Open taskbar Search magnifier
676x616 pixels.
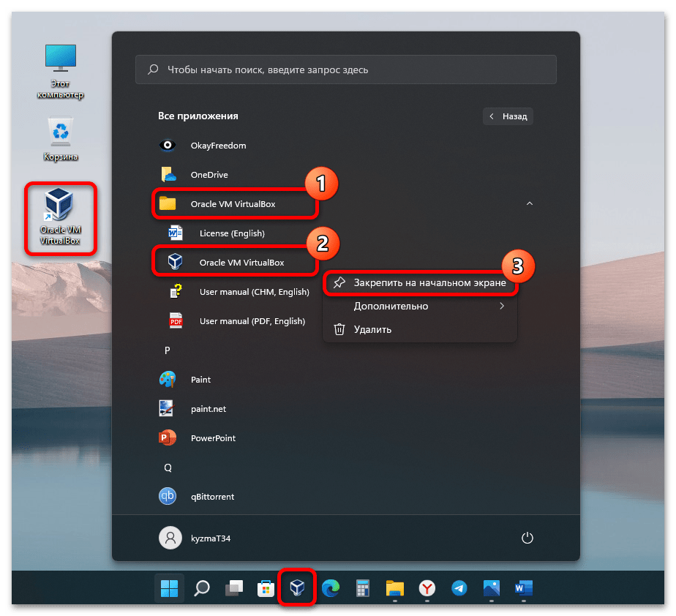point(201,588)
